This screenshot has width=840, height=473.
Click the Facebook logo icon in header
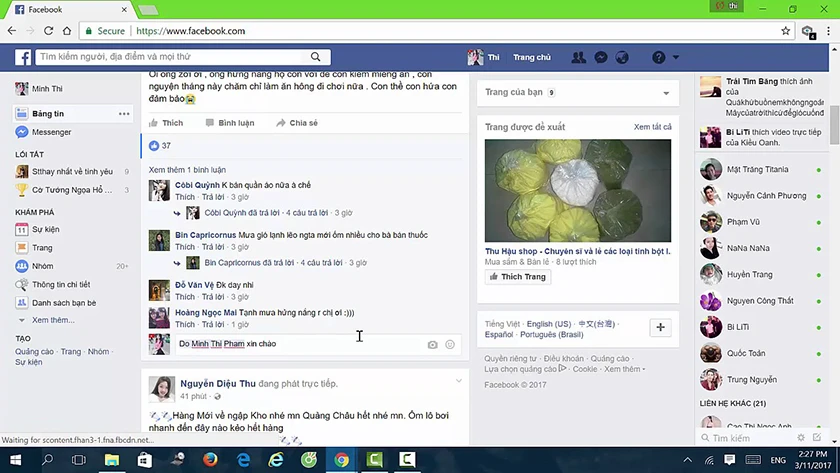coord(22,57)
